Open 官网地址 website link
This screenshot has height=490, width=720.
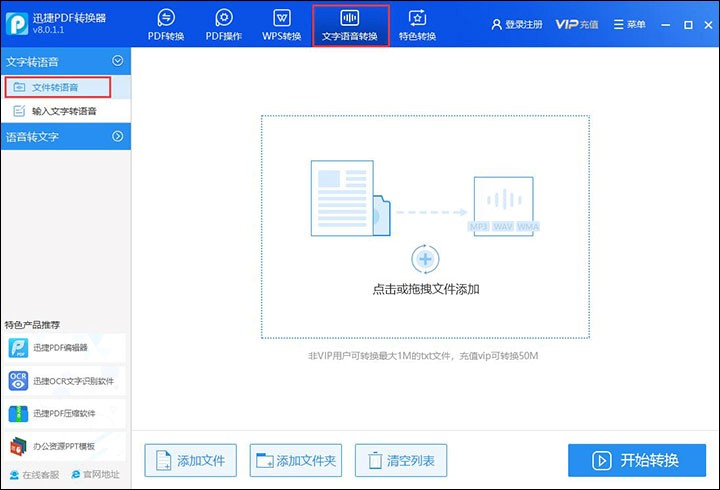click(96, 474)
